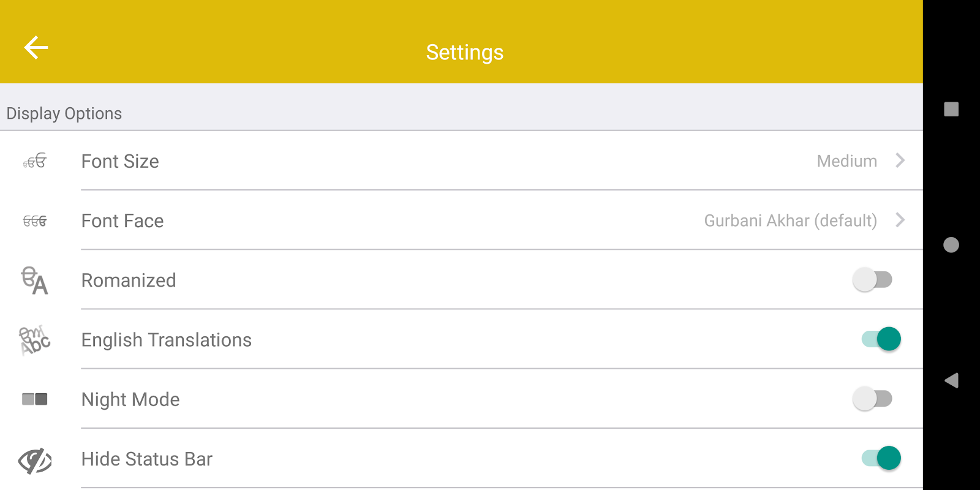Turn off English Translations switch
Screen dimensions: 980x490
(881, 339)
